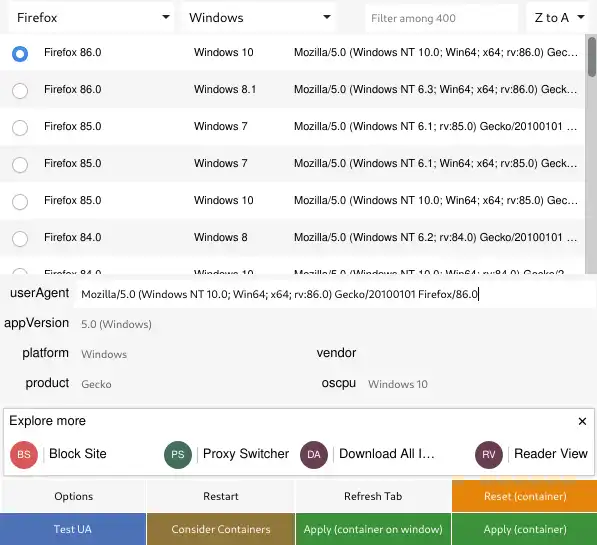This screenshot has height=545, width=597.
Task: Click UA string with NT 6.1; rv:85.0
Action: [436, 126]
